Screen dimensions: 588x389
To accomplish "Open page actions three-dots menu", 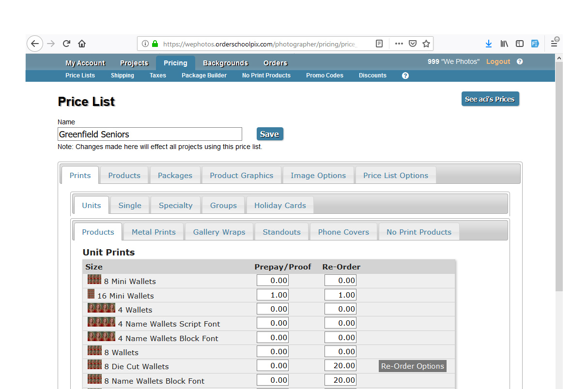I will pos(399,44).
